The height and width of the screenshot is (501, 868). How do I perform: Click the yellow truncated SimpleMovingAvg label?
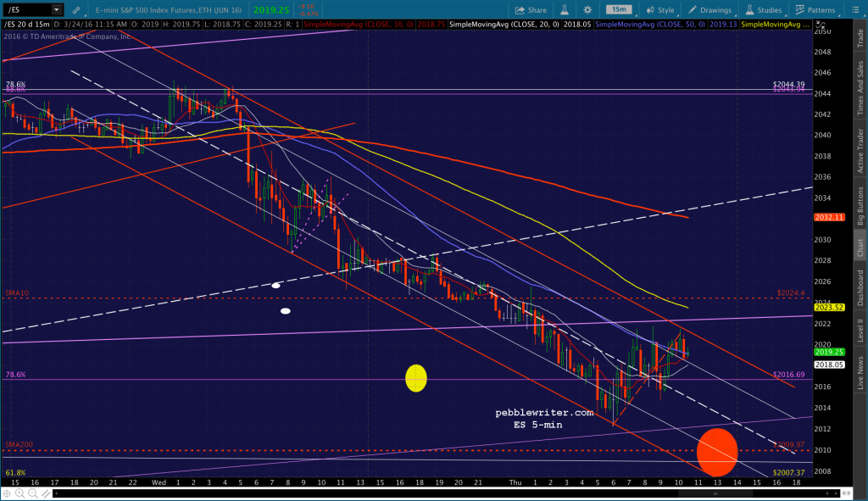pyautogui.click(x=775, y=25)
